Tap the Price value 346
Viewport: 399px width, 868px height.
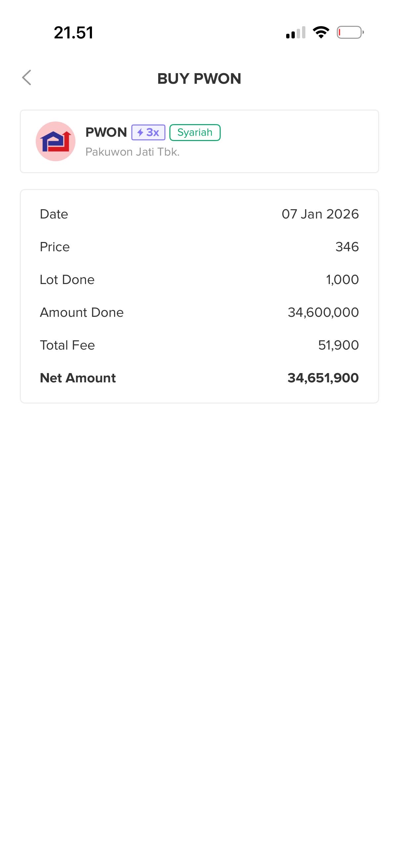point(347,247)
